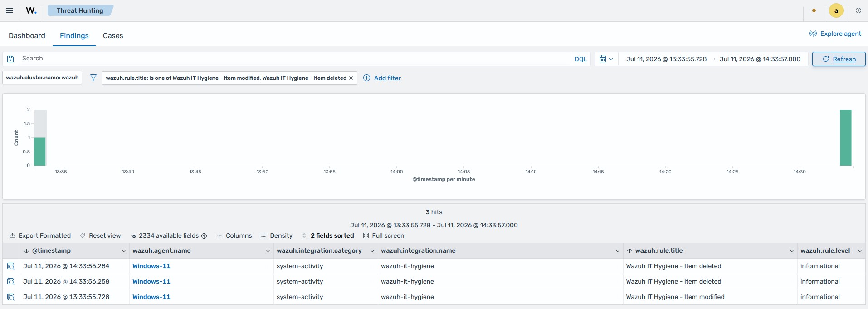Inspect document for 14:33:56.284 row
This screenshot has width=868, height=309.
[11, 266]
